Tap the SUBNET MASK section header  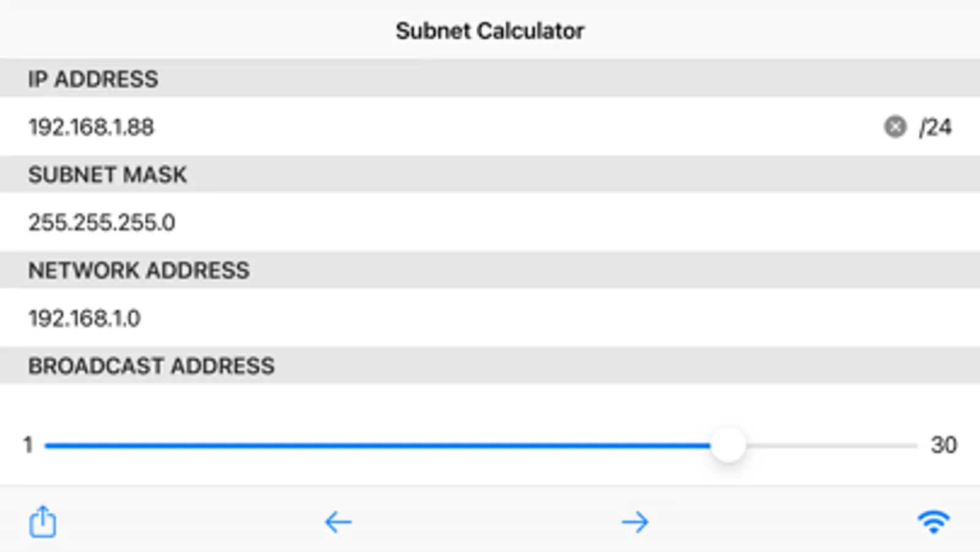(107, 175)
